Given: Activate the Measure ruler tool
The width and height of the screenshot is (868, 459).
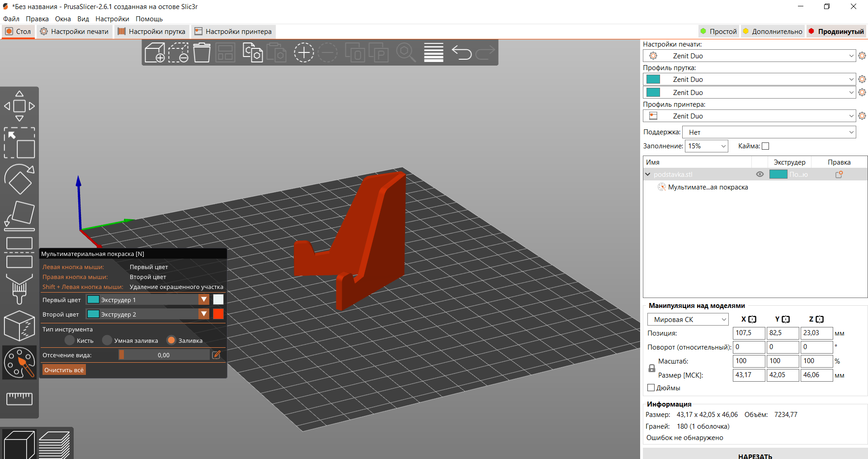Looking at the screenshot, I should click(x=19, y=398).
